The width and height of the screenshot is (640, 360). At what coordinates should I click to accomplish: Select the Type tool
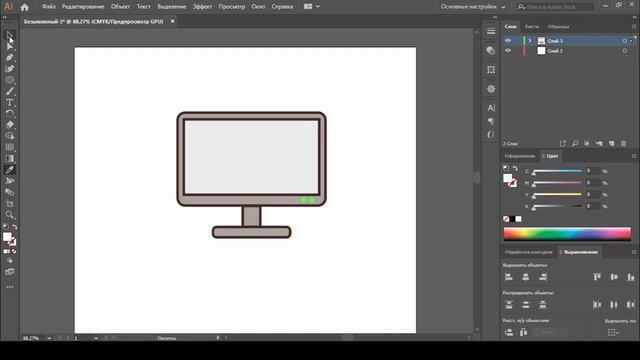pyautogui.click(x=9, y=102)
